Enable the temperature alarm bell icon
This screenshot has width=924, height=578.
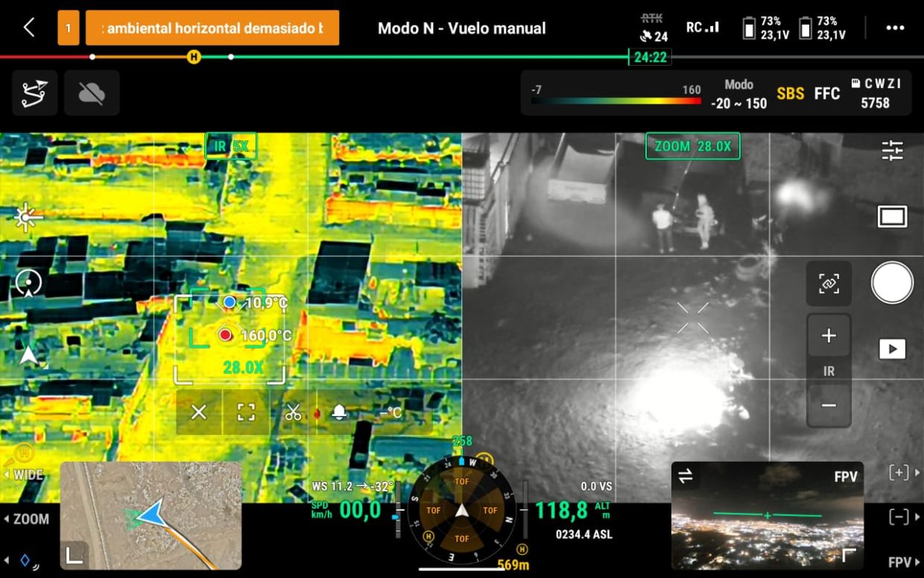click(339, 412)
